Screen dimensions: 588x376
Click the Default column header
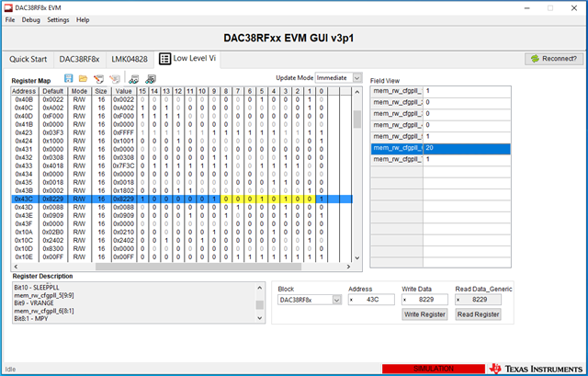[x=53, y=91]
